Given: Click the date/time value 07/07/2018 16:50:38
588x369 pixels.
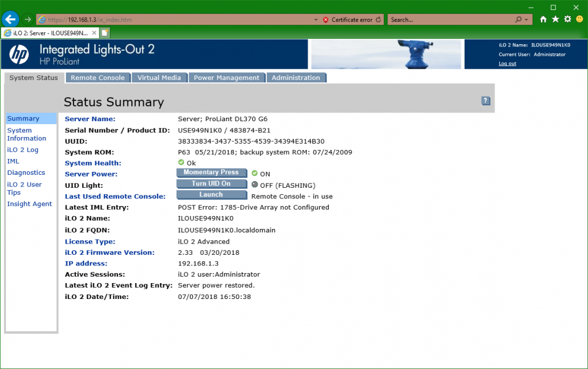Looking at the screenshot, I should 215,297.
